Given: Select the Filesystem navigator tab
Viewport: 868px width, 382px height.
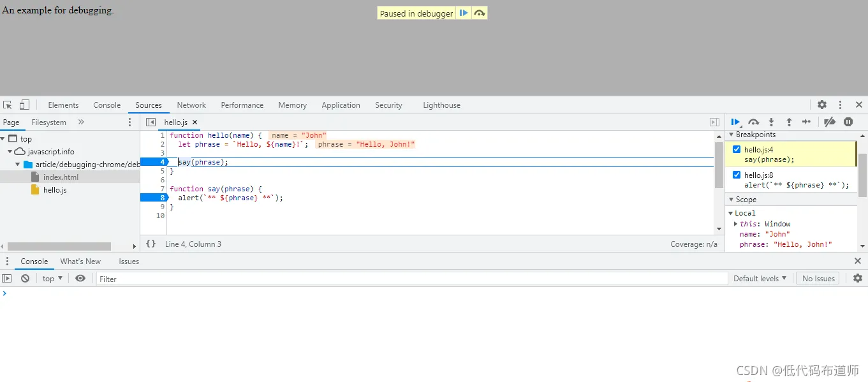Looking at the screenshot, I should click(48, 122).
